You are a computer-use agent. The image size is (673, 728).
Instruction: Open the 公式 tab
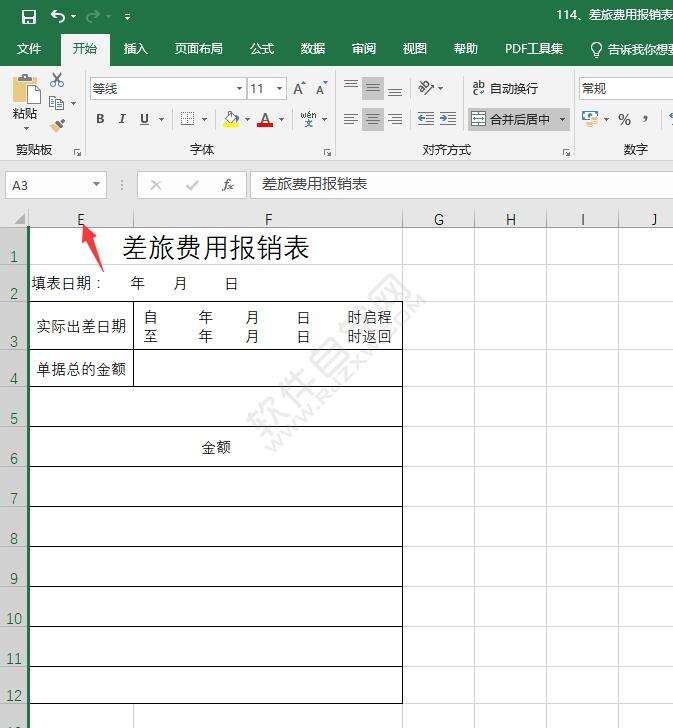[262, 49]
